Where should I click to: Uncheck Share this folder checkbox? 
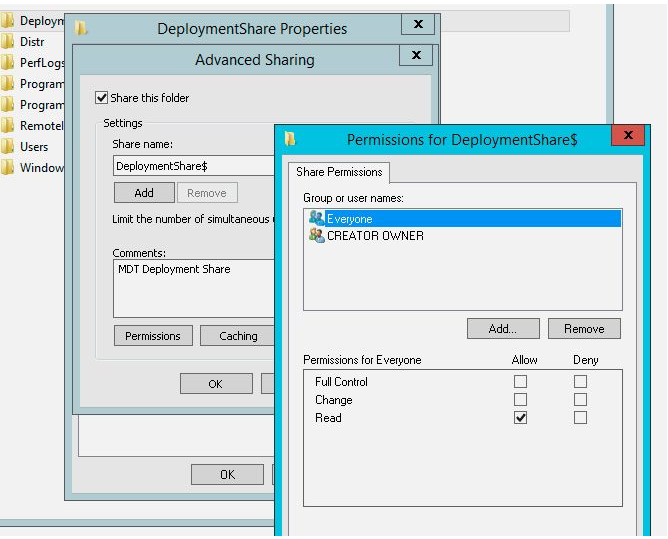click(x=101, y=98)
